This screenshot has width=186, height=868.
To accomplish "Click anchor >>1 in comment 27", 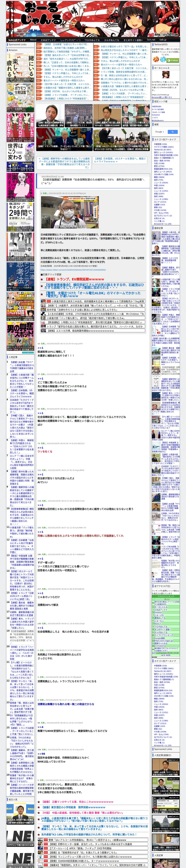I will click(40, 378).
